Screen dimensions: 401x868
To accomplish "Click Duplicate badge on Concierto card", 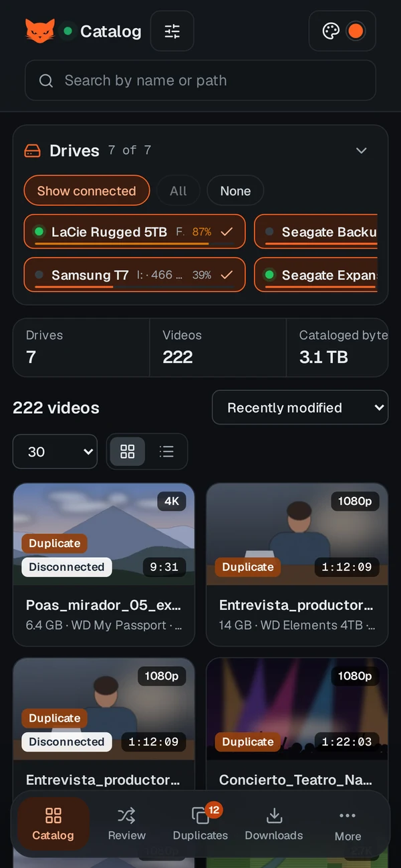I will pyautogui.click(x=248, y=742).
